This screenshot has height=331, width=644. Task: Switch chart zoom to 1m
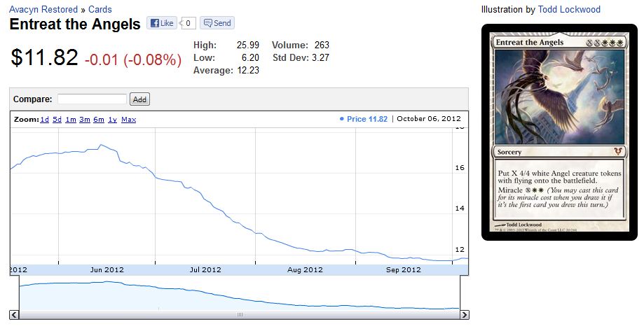click(71, 120)
